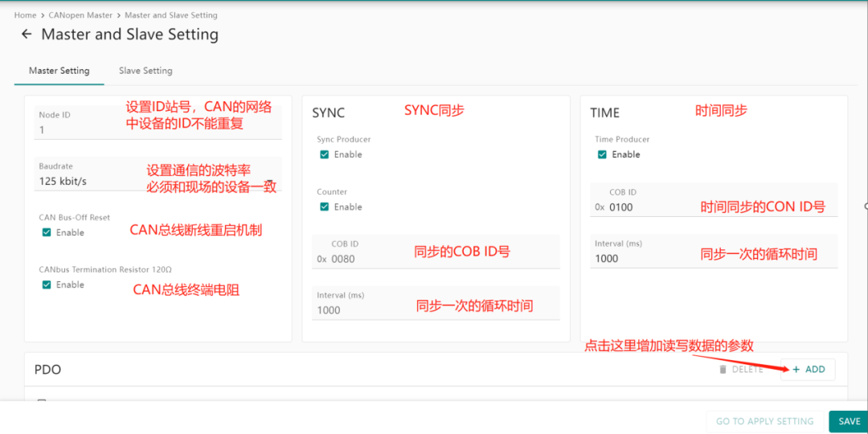Toggle the Time Producer Enable checkbox

(x=602, y=154)
